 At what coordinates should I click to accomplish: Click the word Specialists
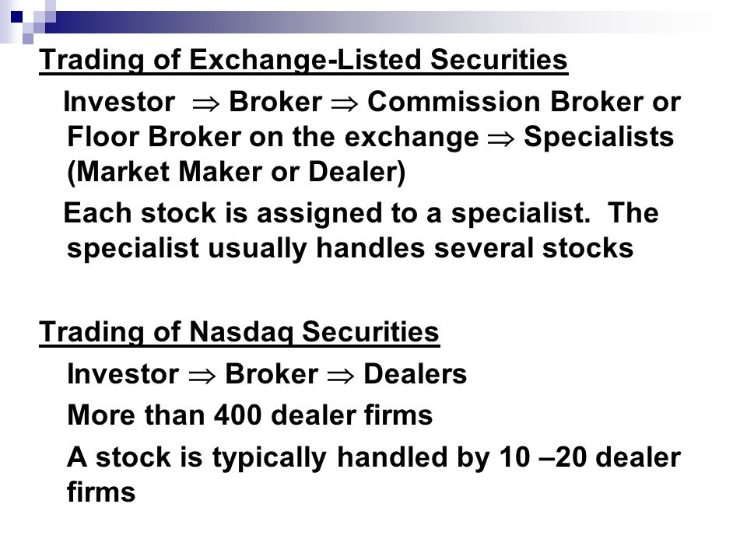[599, 137]
